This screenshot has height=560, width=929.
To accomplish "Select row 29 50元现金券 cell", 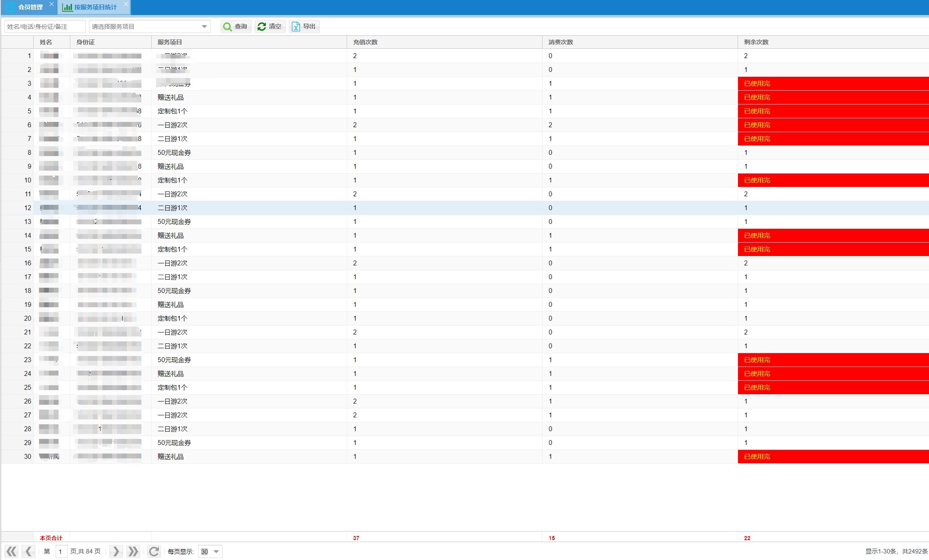I will point(249,443).
